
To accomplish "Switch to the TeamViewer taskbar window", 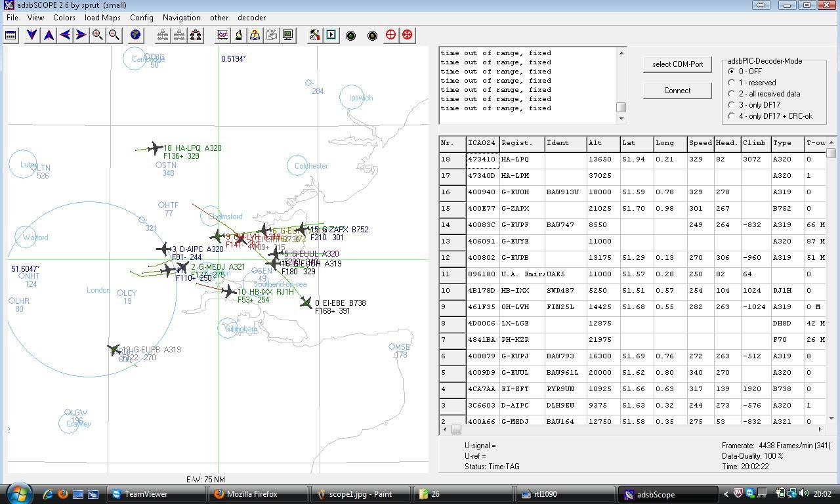I will tap(156, 494).
